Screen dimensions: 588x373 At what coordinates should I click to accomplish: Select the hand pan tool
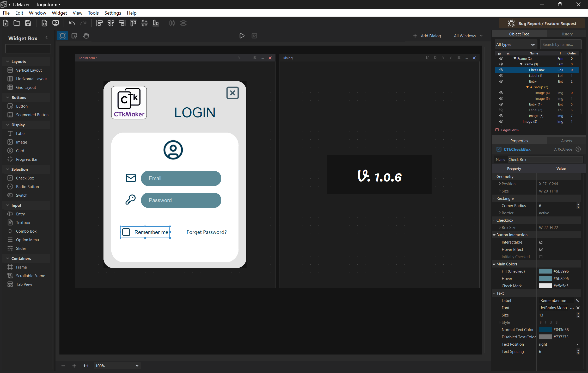[x=86, y=36]
